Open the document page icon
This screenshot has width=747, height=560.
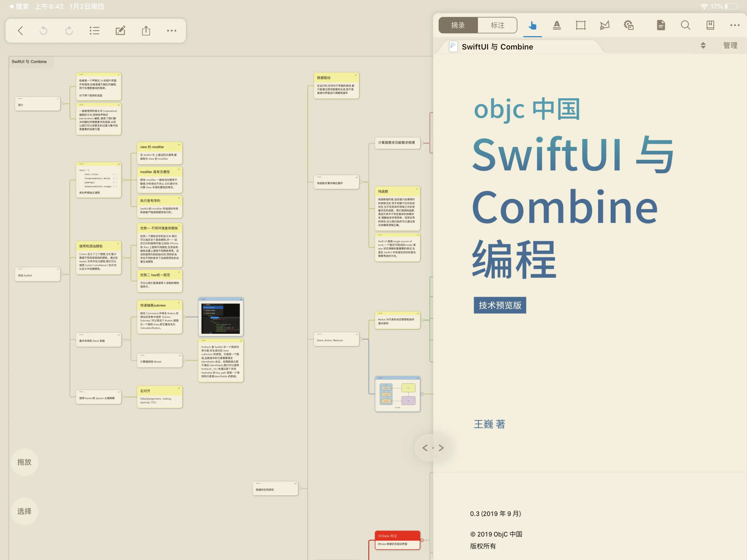click(x=661, y=25)
